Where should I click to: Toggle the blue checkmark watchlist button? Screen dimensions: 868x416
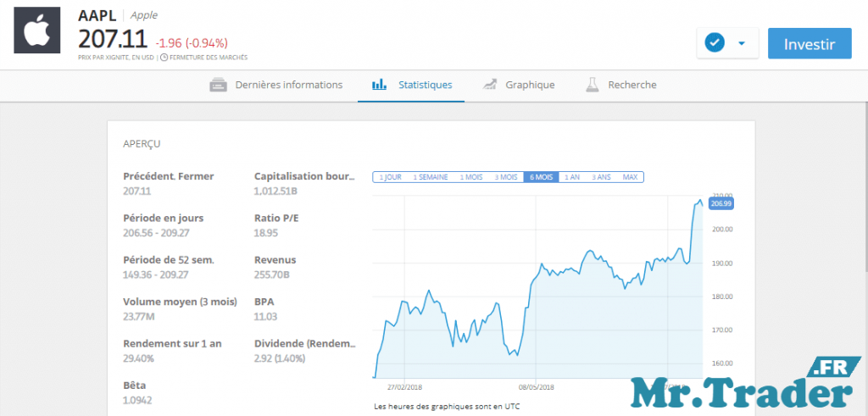(x=715, y=42)
